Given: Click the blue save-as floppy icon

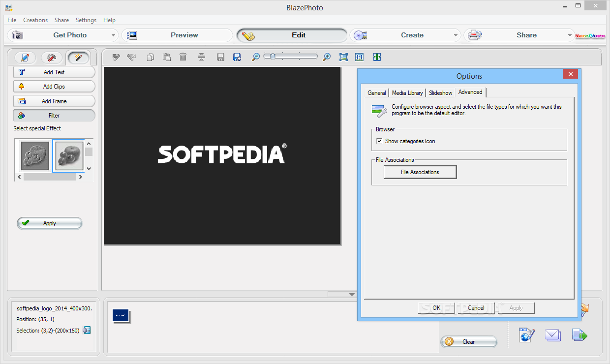Looking at the screenshot, I should click(x=237, y=57).
